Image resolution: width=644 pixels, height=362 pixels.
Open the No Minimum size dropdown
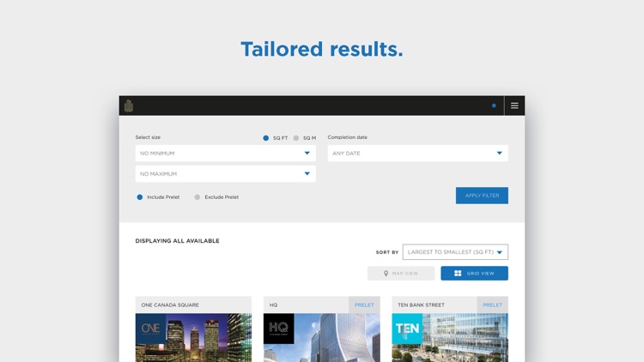coord(226,153)
